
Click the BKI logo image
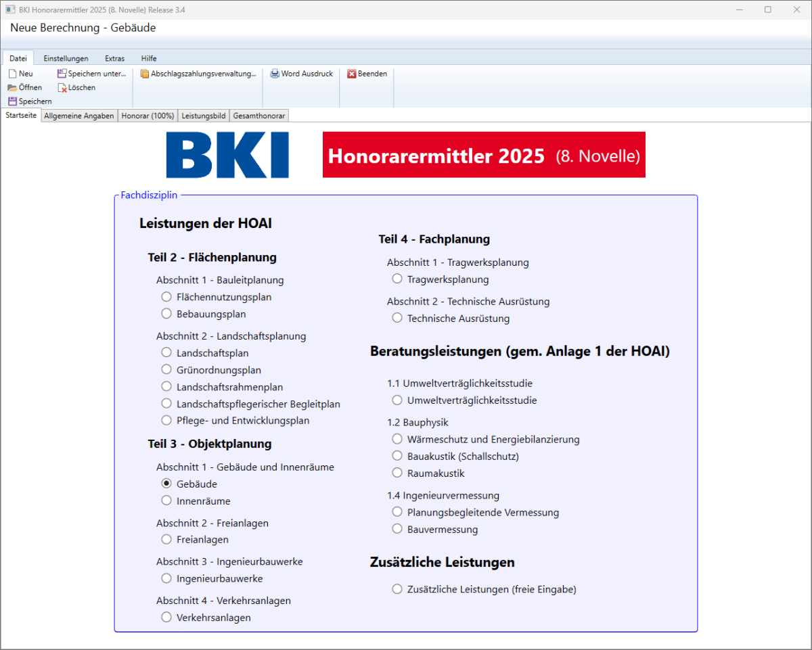tap(227, 155)
